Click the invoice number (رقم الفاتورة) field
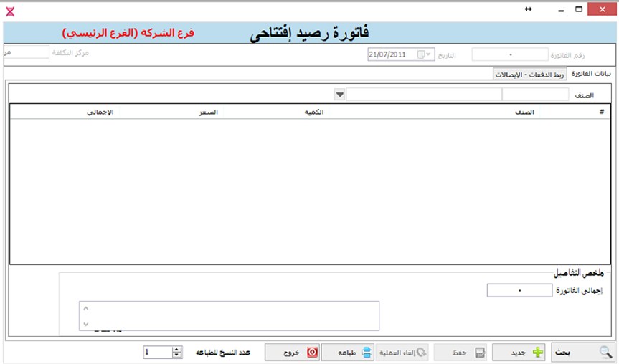 click(x=509, y=54)
